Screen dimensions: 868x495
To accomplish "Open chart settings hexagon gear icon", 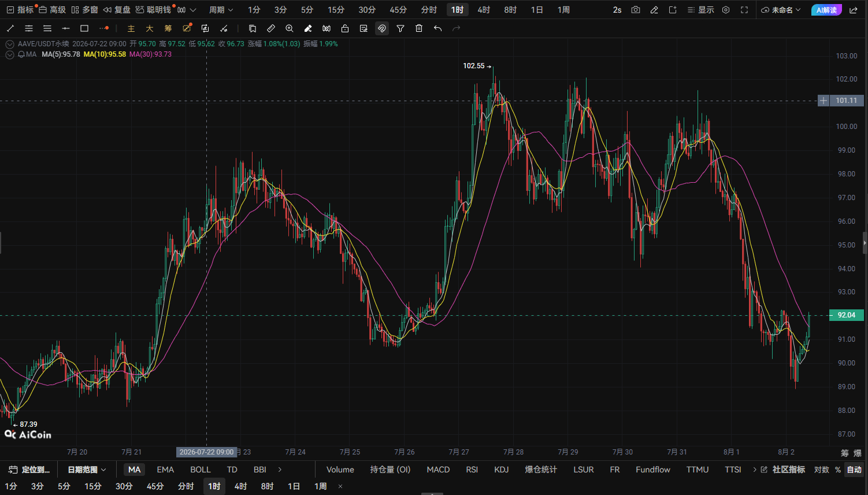I will click(726, 10).
